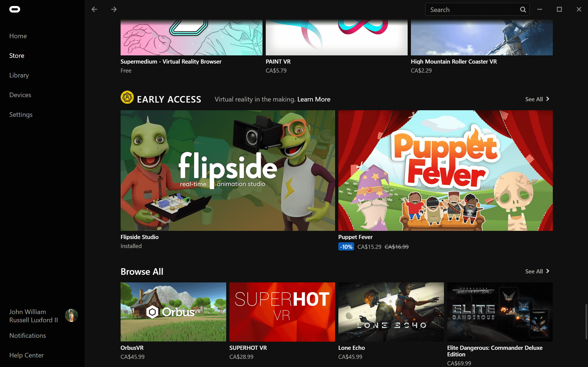Image resolution: width=588 pixels, height=367 pixels.
Task: Click the John William Russell Luxford II name
Action: (x=34, y=316)
